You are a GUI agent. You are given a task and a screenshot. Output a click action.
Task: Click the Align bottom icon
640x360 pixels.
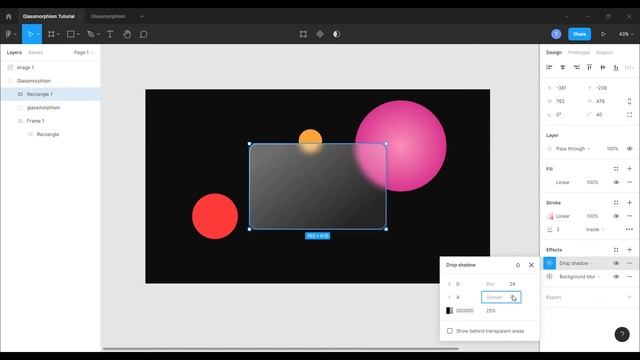pyautogui.click(x=616, y=67)
